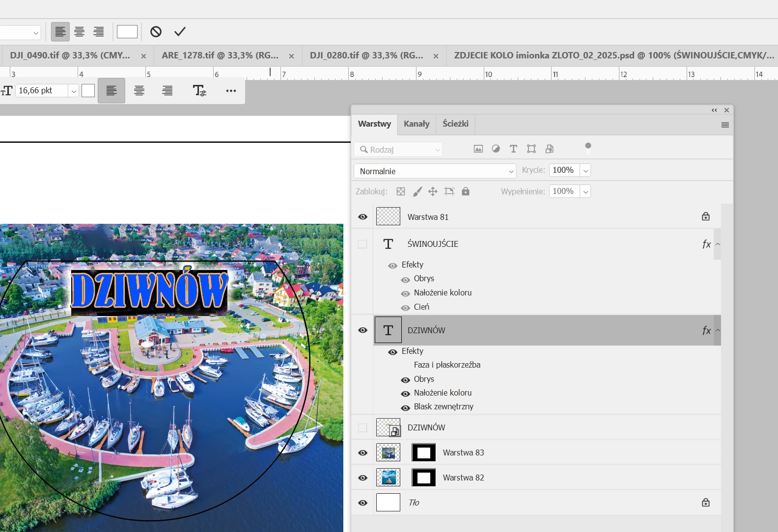This screenshot has width=778, height=532.
Task: Commit current text edits with checkmark
Action: tap(180, 32)
